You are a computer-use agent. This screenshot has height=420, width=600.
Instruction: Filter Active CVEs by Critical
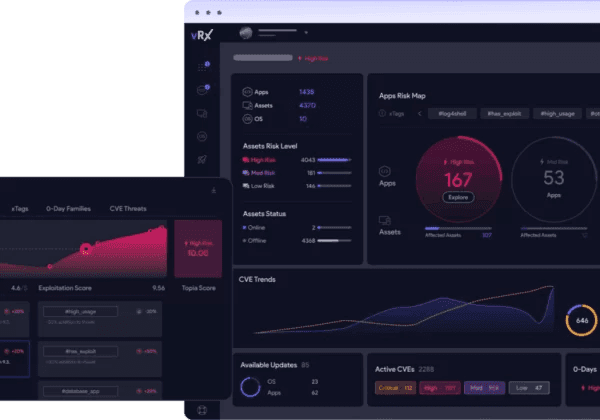395,388
